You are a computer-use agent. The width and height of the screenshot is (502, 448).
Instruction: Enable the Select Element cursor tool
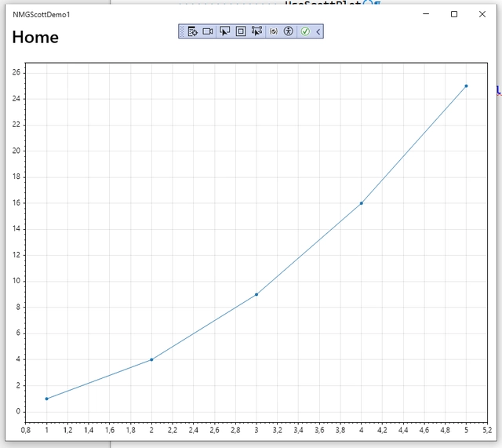click(x=225, y=31)
